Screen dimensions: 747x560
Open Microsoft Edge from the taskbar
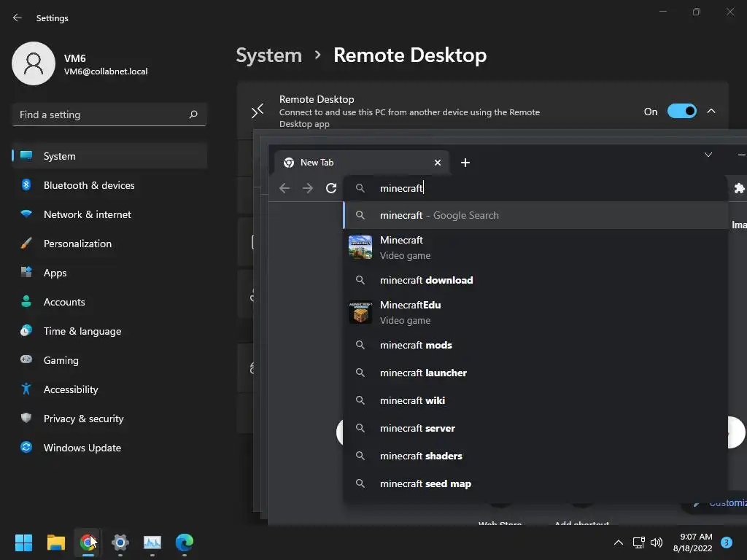(185, 542)
